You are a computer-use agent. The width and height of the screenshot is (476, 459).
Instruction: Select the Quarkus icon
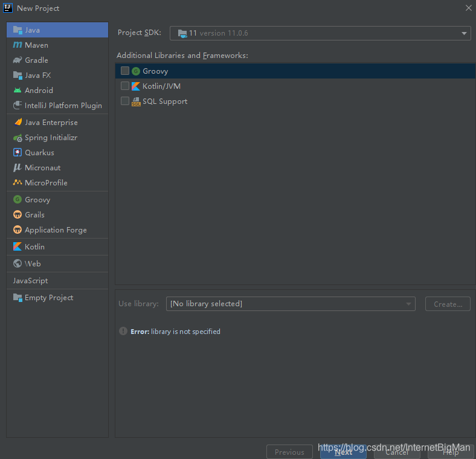[18, 152]
